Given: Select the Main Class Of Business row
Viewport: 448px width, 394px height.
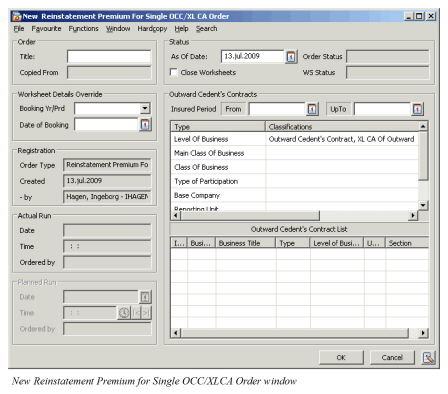Looking at the screenshot, I should click(295, 153).
